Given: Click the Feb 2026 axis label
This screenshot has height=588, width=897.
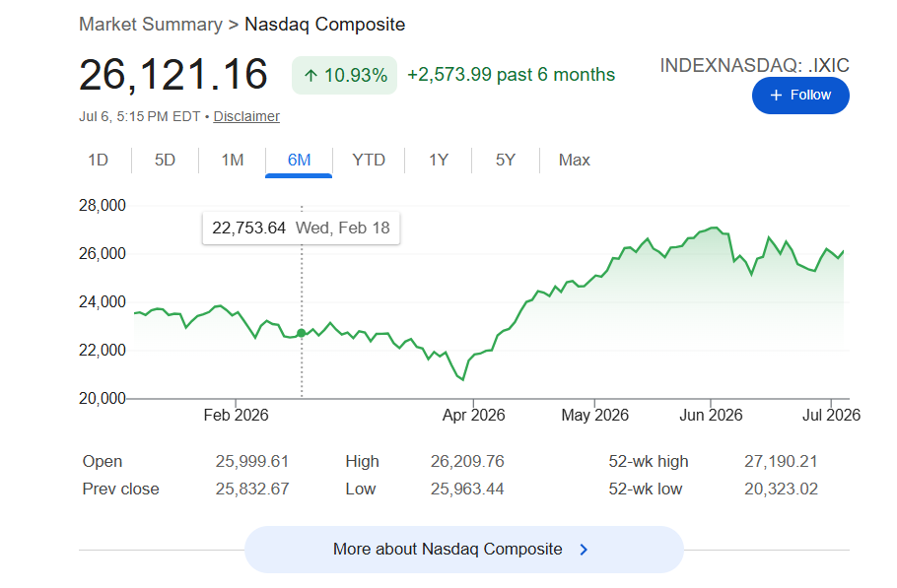Looking at the screenshot, I should coord(236,415).
